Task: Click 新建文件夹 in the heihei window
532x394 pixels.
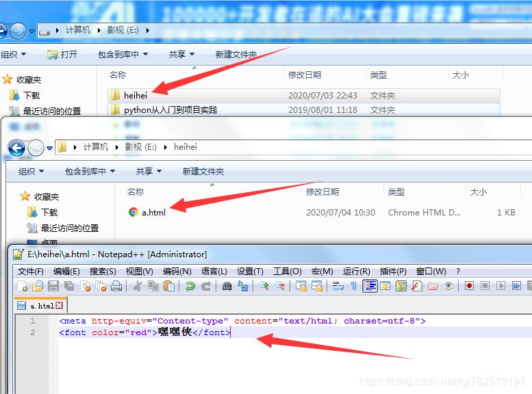Action: pos(203,171)
